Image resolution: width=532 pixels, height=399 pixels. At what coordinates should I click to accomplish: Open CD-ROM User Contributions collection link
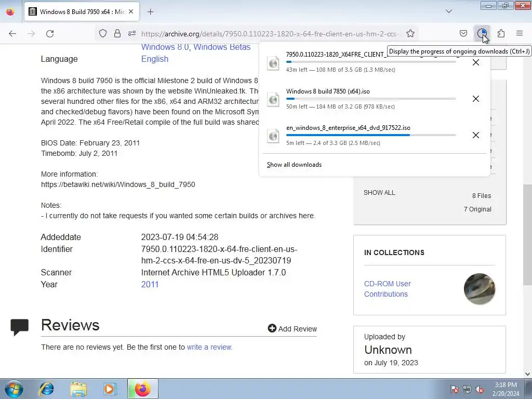(388, 289)
